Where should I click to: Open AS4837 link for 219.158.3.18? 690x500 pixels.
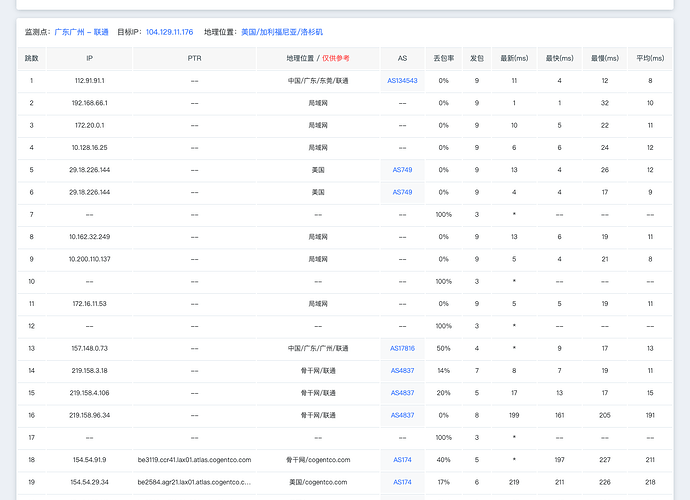(x=402, y=371)
